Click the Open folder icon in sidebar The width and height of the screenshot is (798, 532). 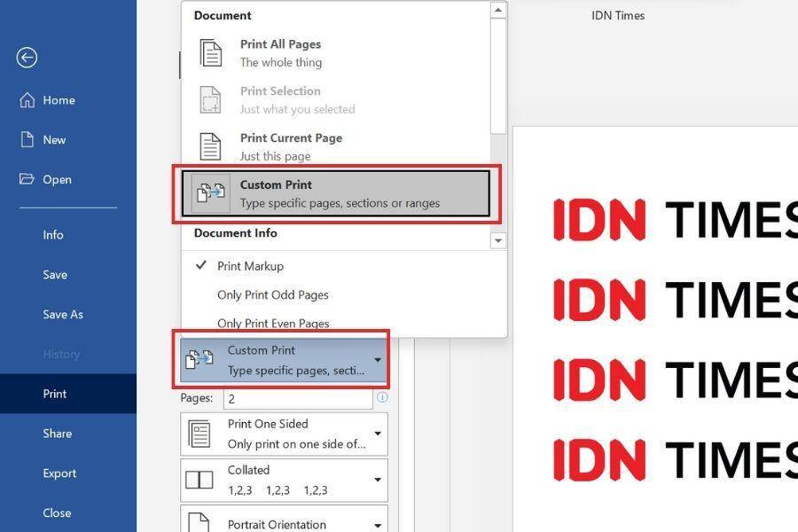click(x=27, y=179)
